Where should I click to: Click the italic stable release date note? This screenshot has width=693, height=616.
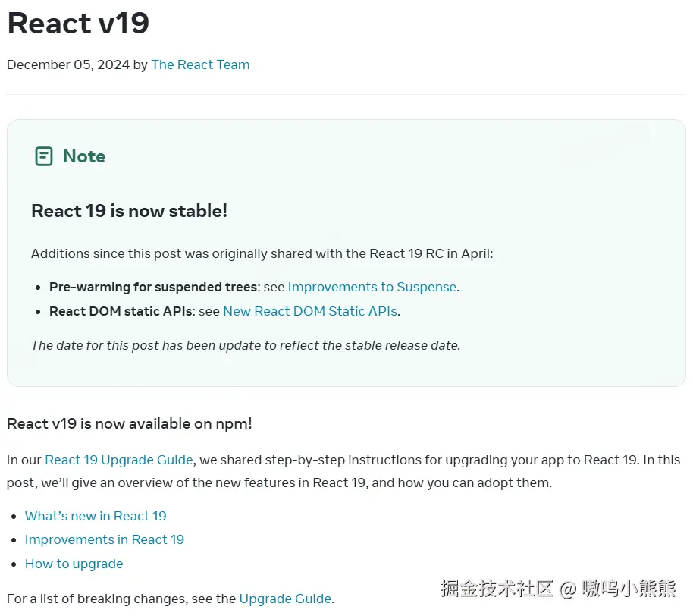[246, 345]
